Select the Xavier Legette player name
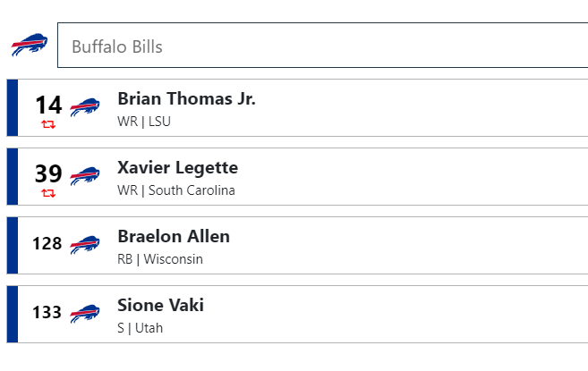588x371 pixels. [x=177, y=168]
